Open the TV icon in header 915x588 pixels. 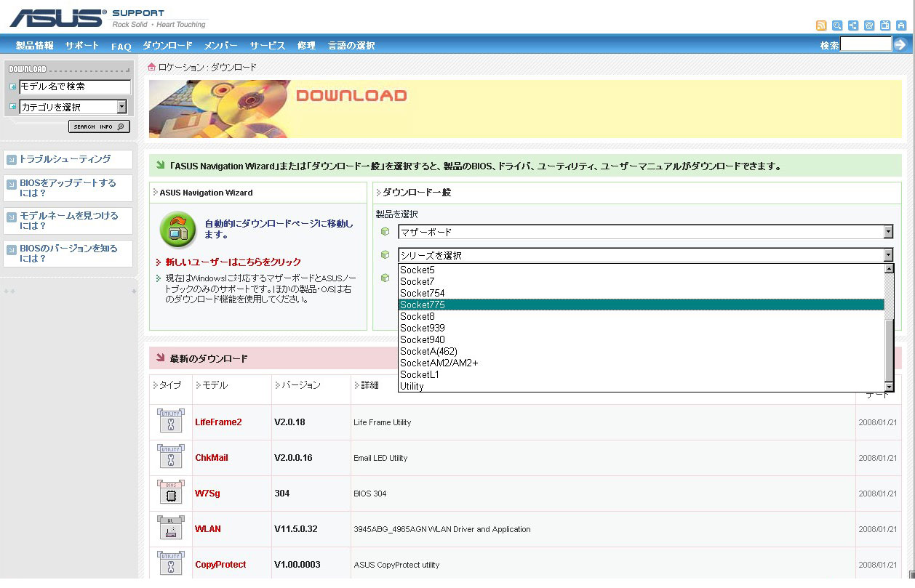coord(885,25)
